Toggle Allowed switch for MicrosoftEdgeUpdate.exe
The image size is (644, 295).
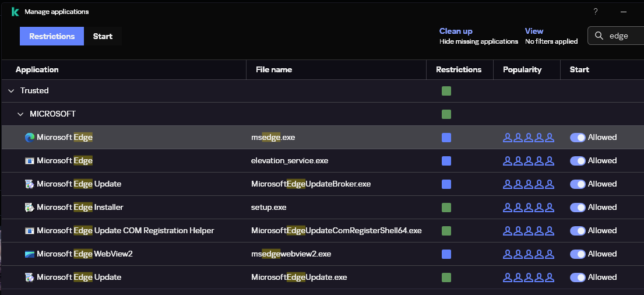pos(578,278)
